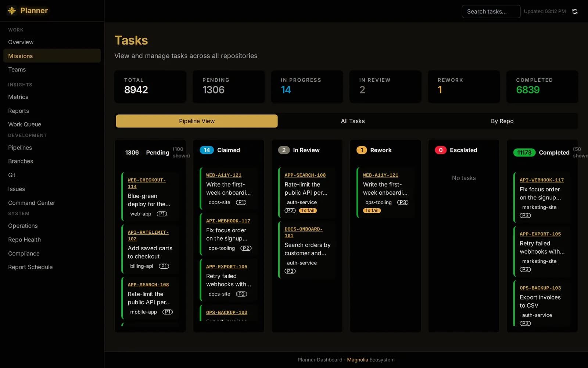Switch to All Tasks tab
The image size is (588, 368).
353,121
